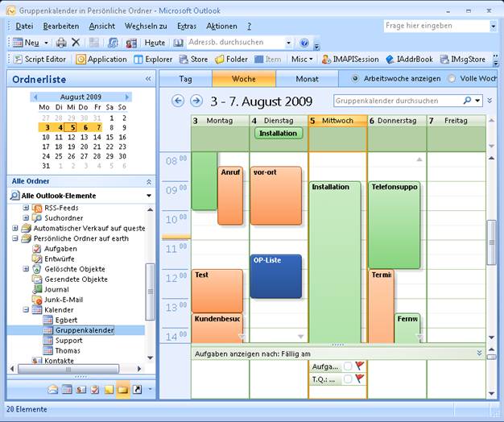Image resolution: width=504 pixels, height=422 pixels.
Task: Go to previous week arrow
Action: [178, 101]
